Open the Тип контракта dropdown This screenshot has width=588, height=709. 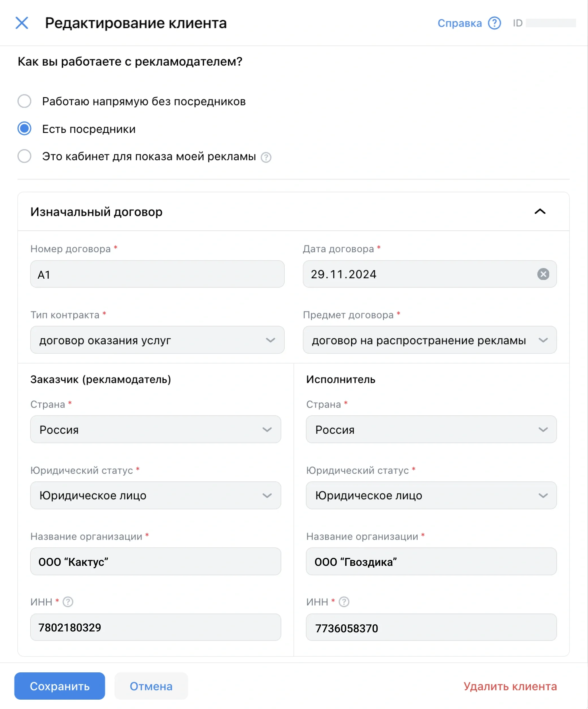tap(157, 340)
